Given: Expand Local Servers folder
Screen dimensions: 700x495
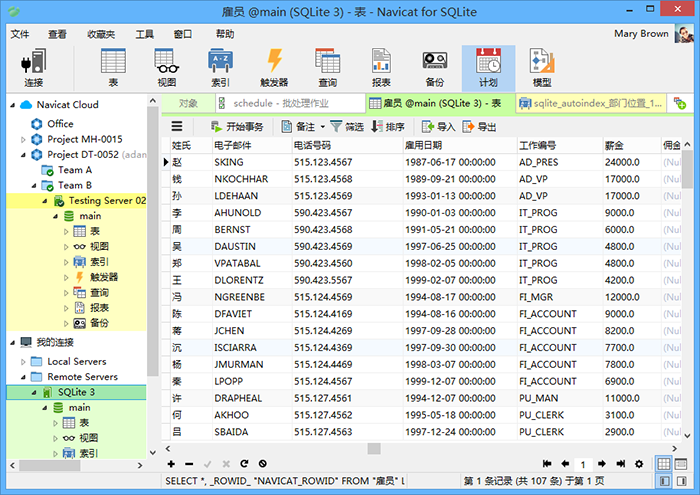Looking at the screenshot, I should pos(23,362).
